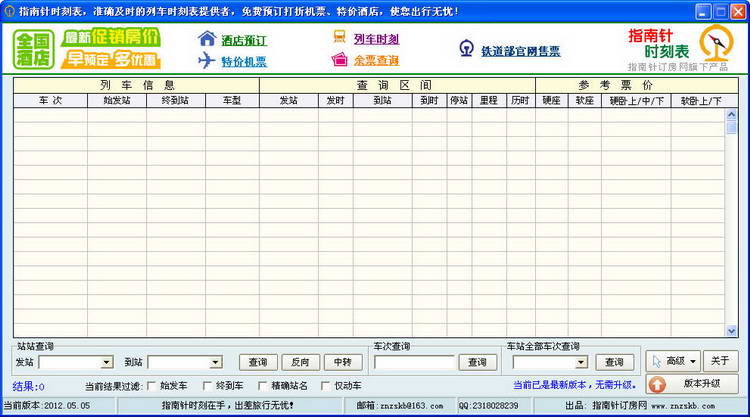Sort by the 硬座 column header
This screenshot has width=750, height=417.
(551, 100)
